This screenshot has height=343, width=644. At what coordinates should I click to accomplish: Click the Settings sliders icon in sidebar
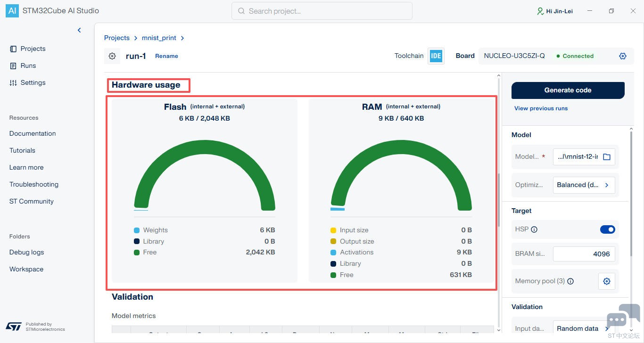click(13, 82)
